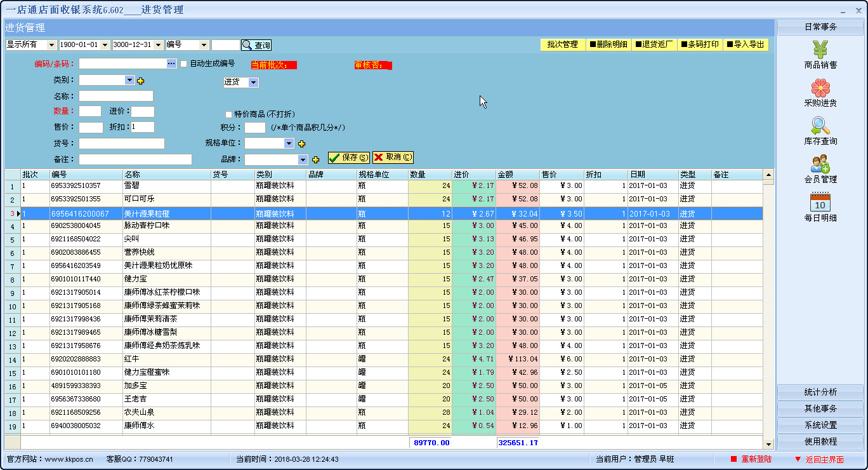
Task: Expand the 类别 category dropdown
Action: coord(129,80)
